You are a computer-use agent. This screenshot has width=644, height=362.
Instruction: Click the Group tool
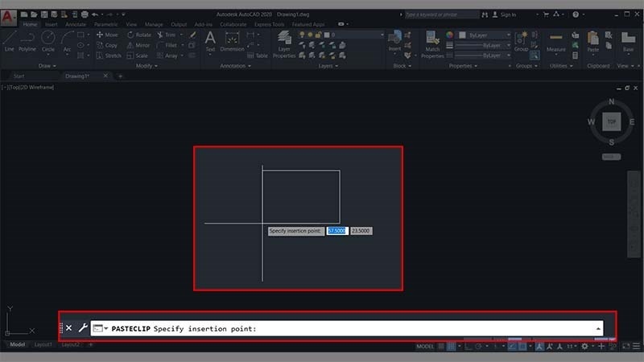(x=521, y=42)
